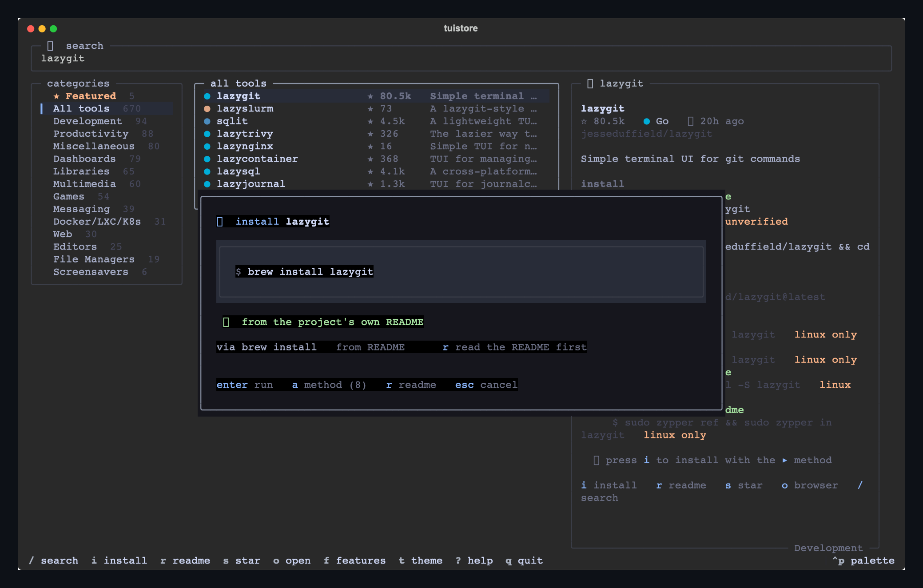Open the Miscellaneous category

click(x=107, y=146)
